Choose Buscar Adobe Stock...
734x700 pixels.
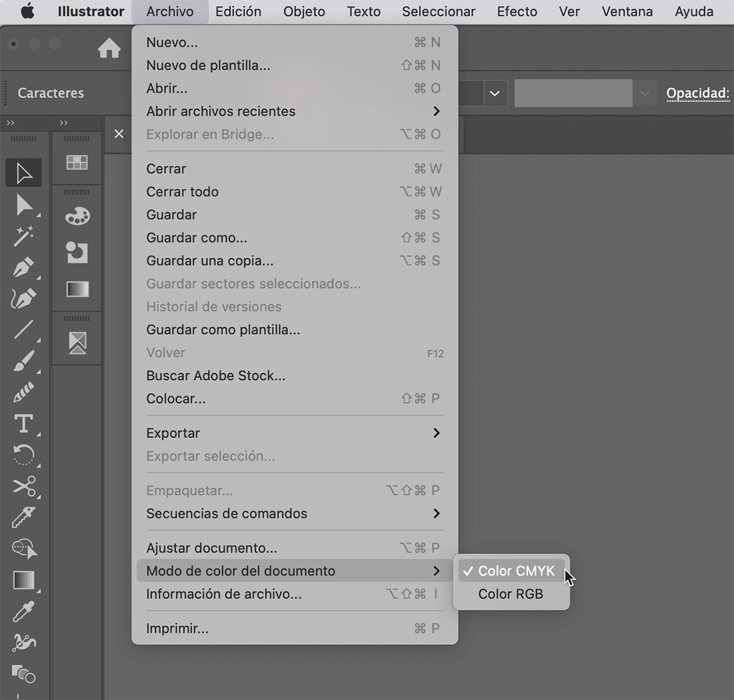295,376
